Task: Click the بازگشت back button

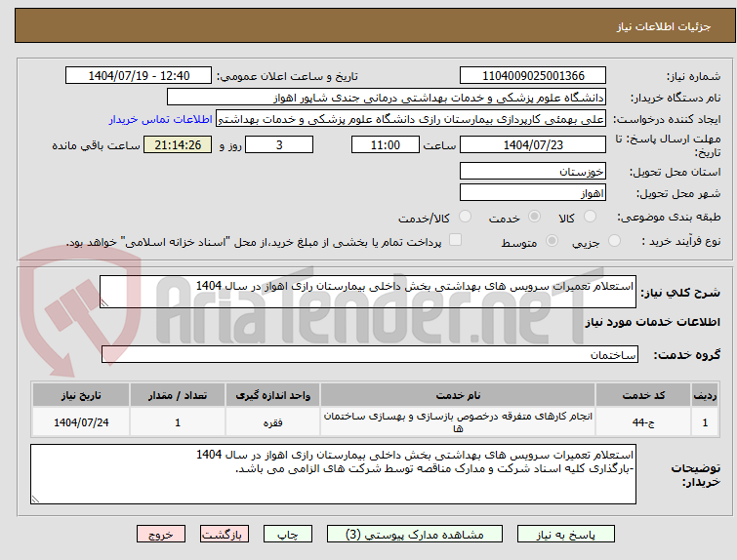Action: click(x=225, y=535)
